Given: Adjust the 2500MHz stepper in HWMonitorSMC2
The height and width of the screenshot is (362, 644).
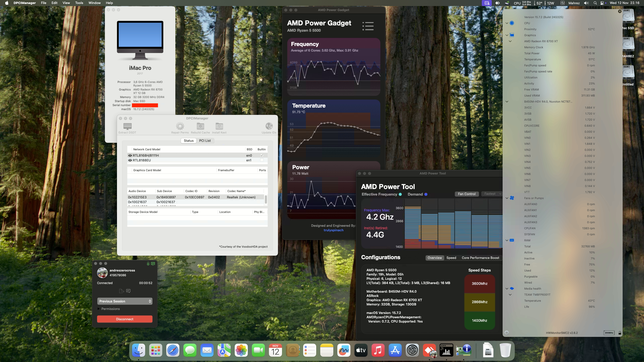Looking at the screenshot, I should 609,333.
